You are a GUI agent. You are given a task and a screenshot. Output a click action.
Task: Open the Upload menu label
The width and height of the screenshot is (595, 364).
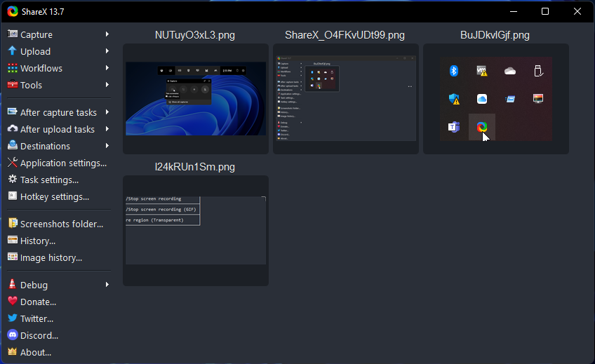coord(35,52)
